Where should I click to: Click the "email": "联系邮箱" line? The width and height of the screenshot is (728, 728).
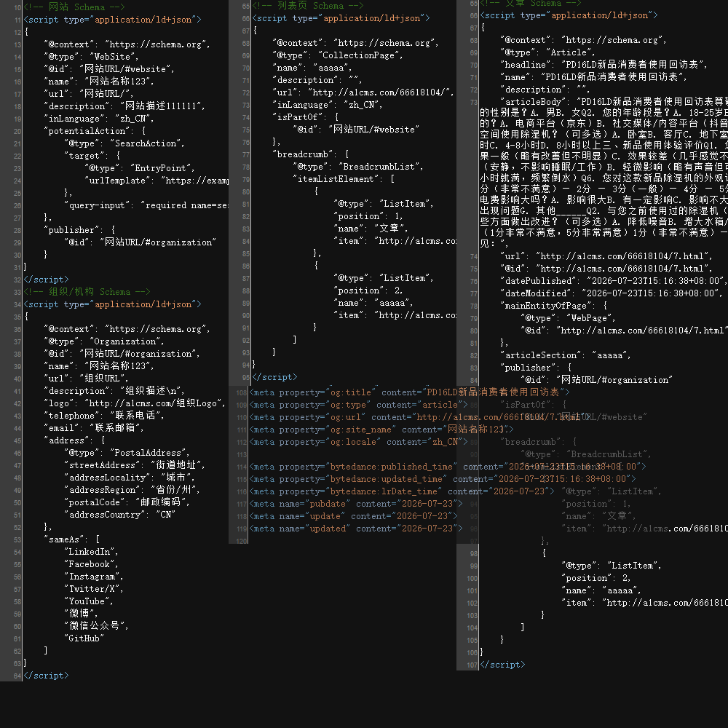(94, 428)
